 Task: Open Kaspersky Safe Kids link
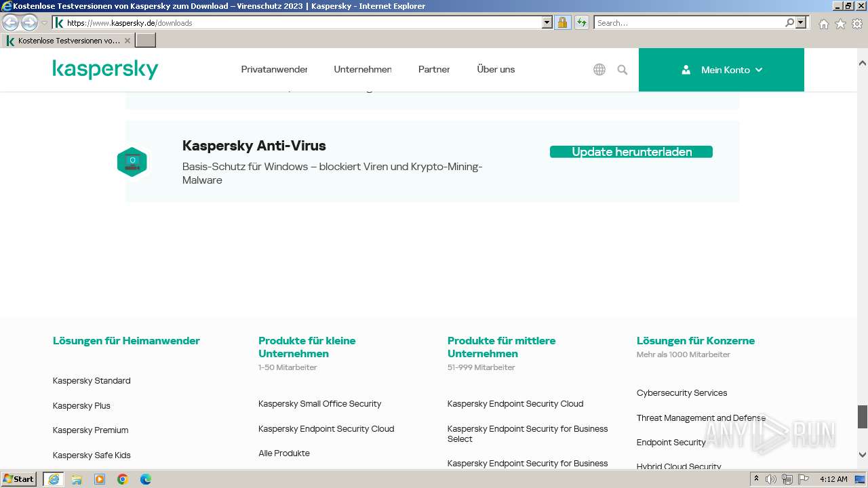point(92,455)
